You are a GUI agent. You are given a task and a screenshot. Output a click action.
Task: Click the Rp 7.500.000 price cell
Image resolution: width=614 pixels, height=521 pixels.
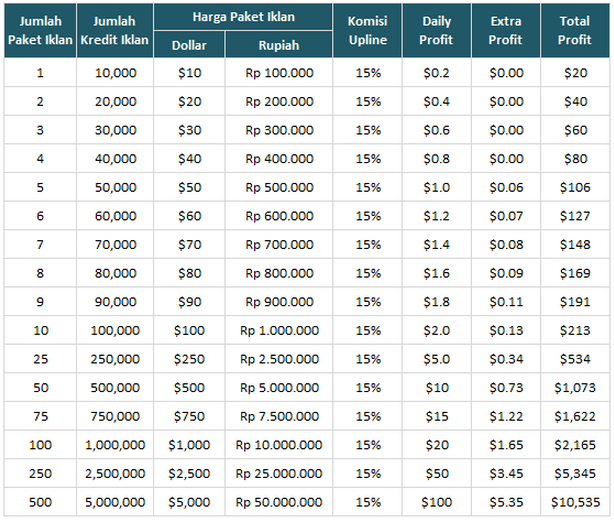pyautogui.click(x=279, y=416)
